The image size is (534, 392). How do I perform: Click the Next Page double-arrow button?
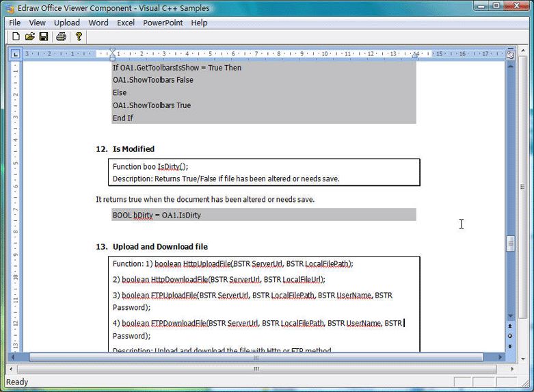pos(510,346)
